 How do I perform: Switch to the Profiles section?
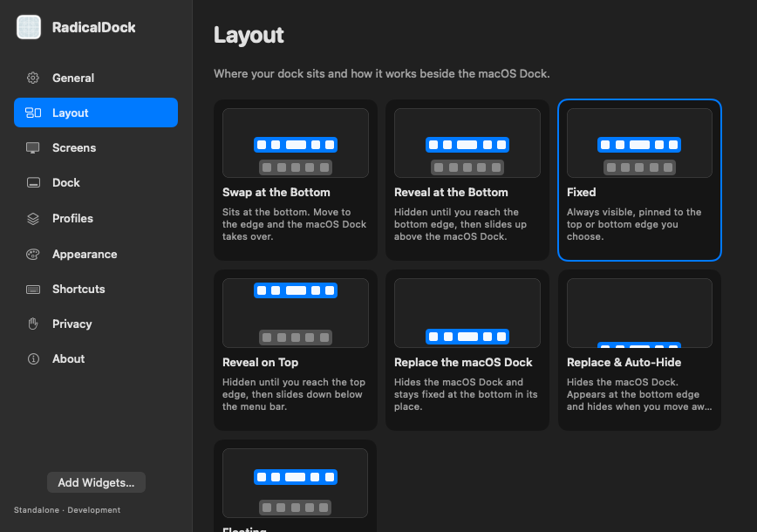(x=96, y=218)
